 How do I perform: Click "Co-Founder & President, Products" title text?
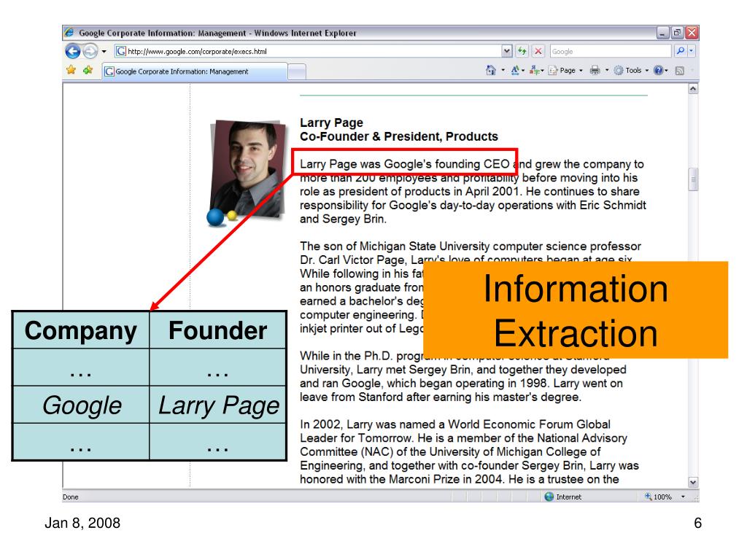click(399, 136)
